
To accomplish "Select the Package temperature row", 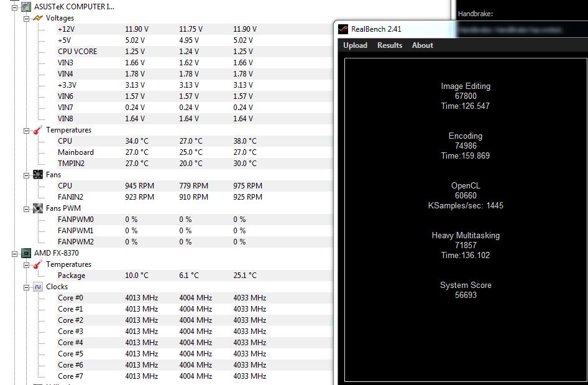I will pos(195,276).
